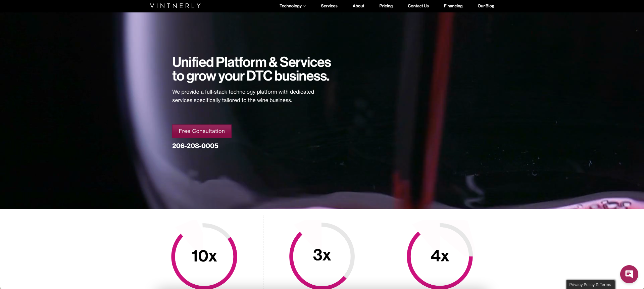Open the chat widget icon

(x=629, y=274)
